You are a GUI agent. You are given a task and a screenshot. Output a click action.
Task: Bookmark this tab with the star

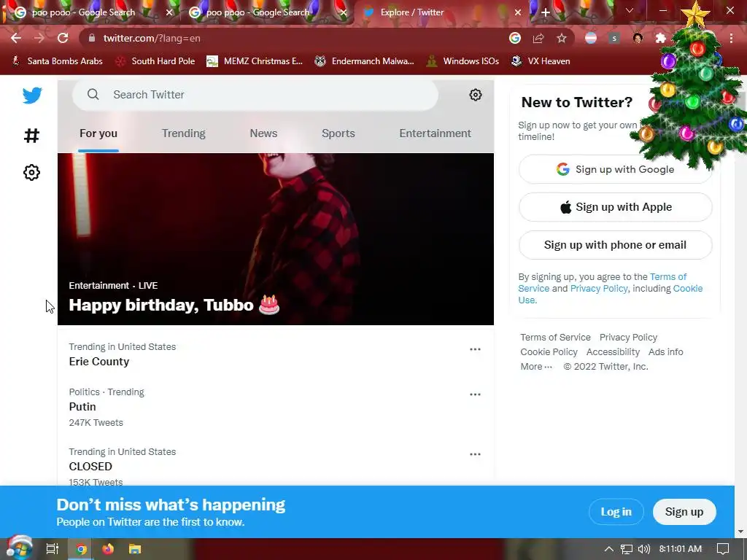[x=562, y=38]
